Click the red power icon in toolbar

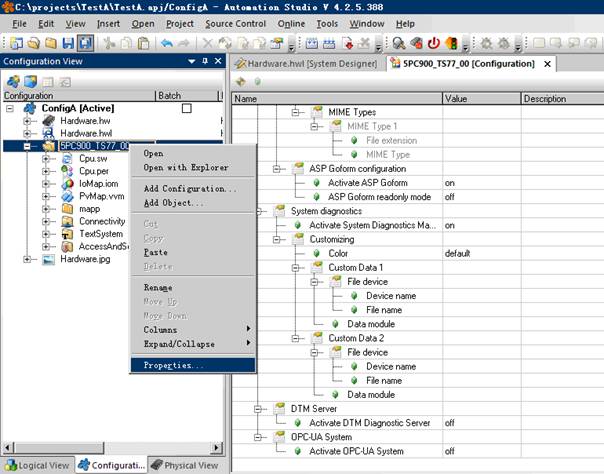[x=433, y=43]
